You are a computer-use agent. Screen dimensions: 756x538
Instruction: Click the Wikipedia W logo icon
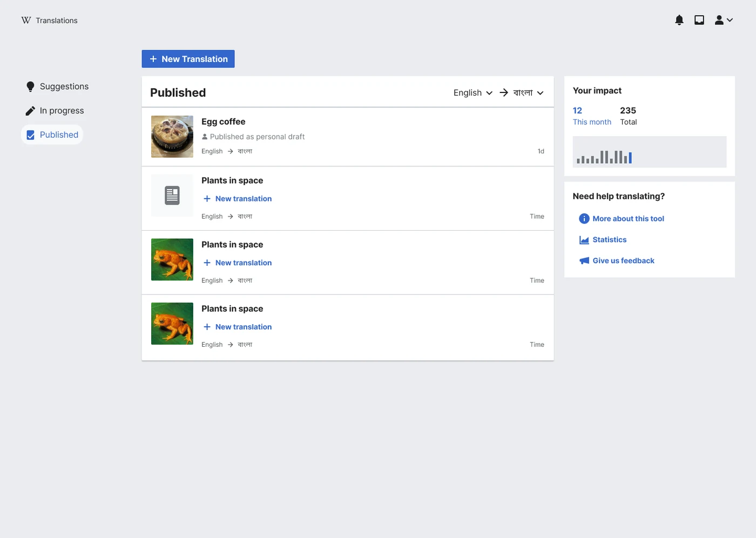pos(26,20)
